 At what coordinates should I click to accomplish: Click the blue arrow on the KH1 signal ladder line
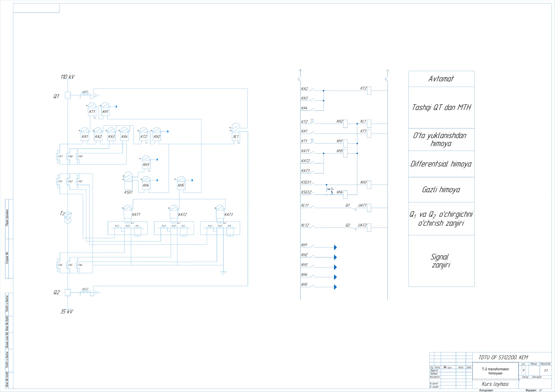pos(335,247)
